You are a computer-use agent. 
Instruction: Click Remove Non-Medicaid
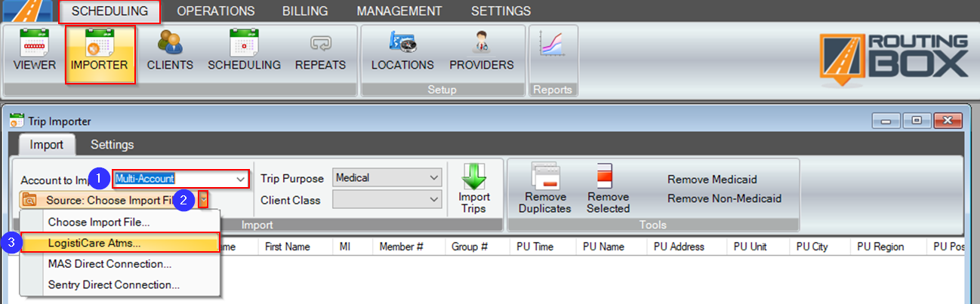click(x=724, y=198)
